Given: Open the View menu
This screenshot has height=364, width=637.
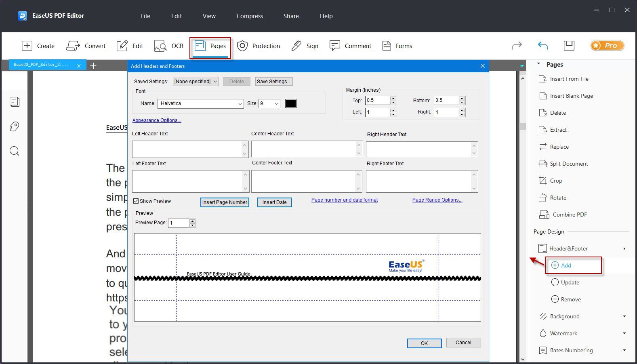Looking at the screenshot, I should [209, 16].
